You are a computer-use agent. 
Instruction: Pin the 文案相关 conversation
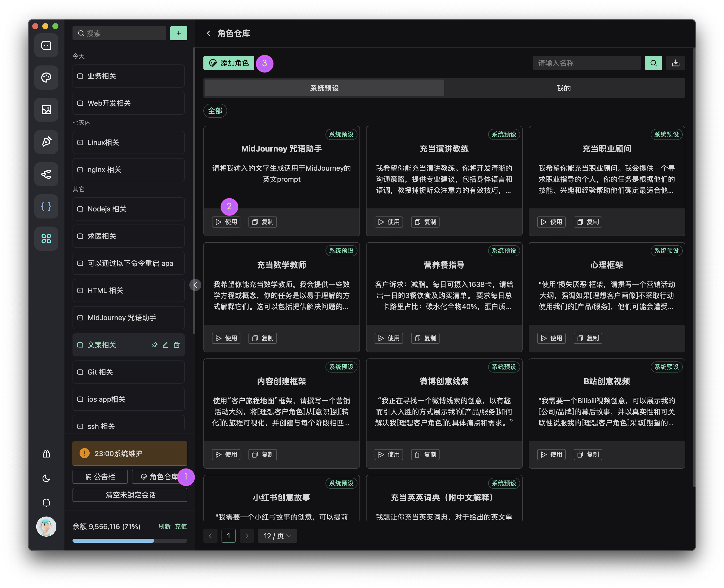click(x=155, y=345)
